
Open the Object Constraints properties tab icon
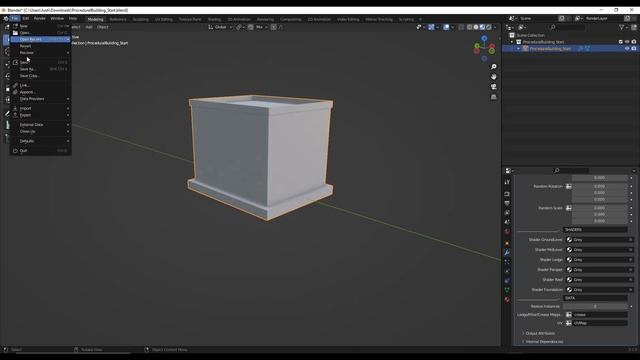tap(507, 281)
